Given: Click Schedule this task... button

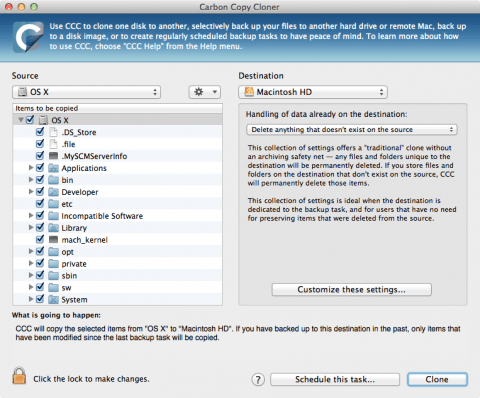Looking at the screenshot, I should (335, 379).
